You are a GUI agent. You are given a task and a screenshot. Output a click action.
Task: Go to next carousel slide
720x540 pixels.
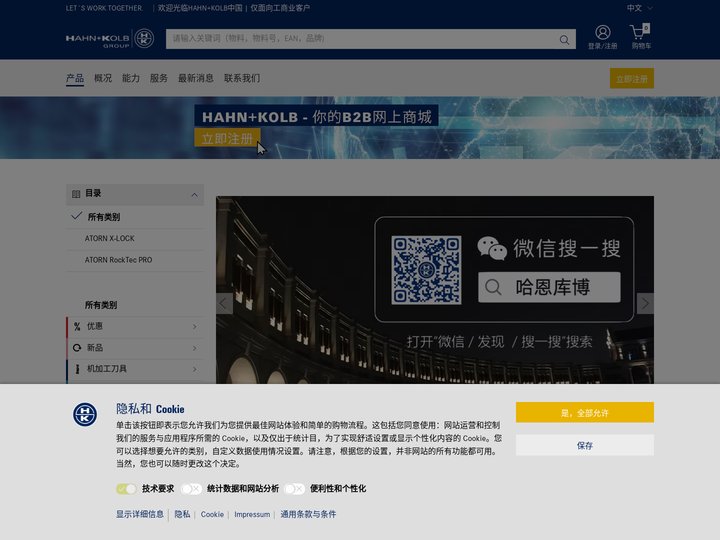point(645,304)
